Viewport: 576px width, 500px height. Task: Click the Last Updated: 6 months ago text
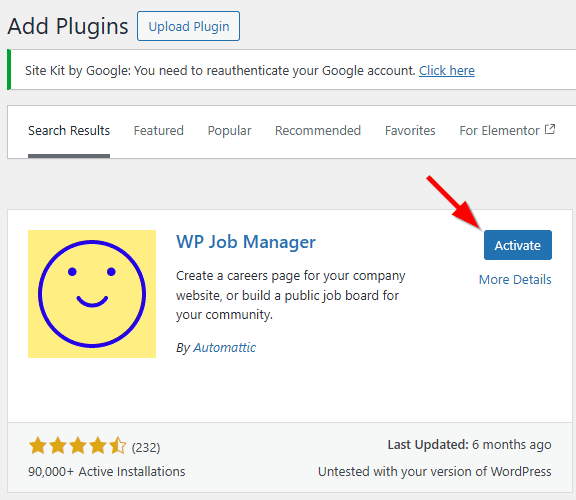[x=469, y=445]
